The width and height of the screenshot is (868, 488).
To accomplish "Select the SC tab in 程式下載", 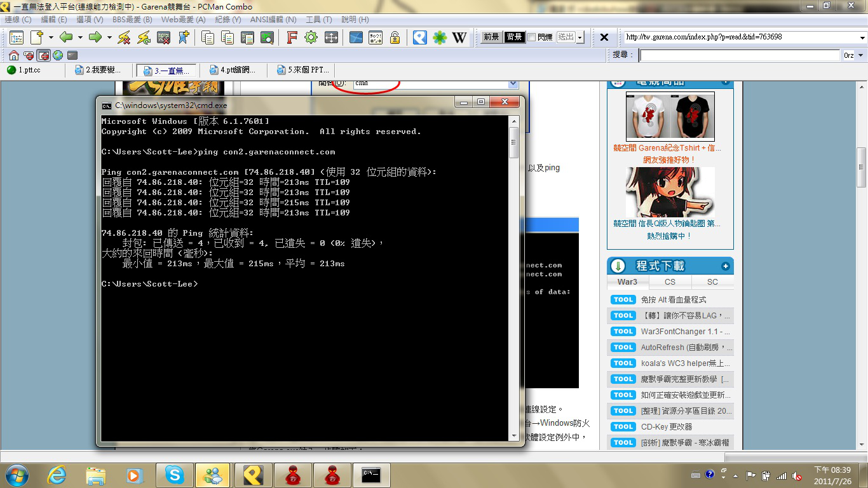I will [x=712, y=282].
